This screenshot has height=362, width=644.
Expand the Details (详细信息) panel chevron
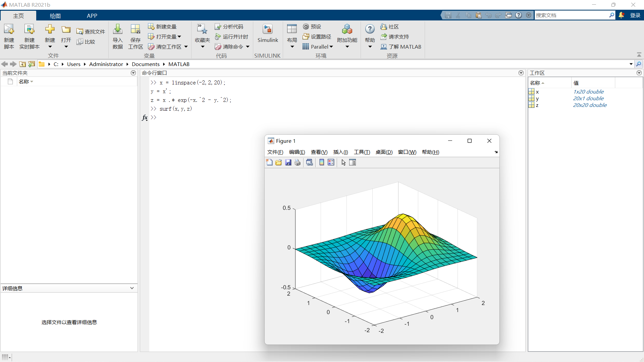point(132,288)
